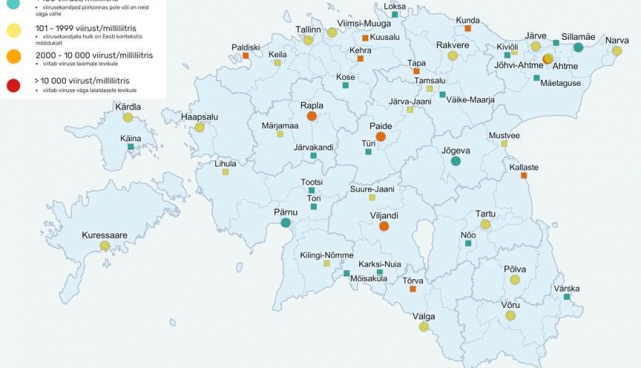Click the Suure-Jaani yellow square marker
Viewport: 641px width, 368px height.
tap(372, 197)
